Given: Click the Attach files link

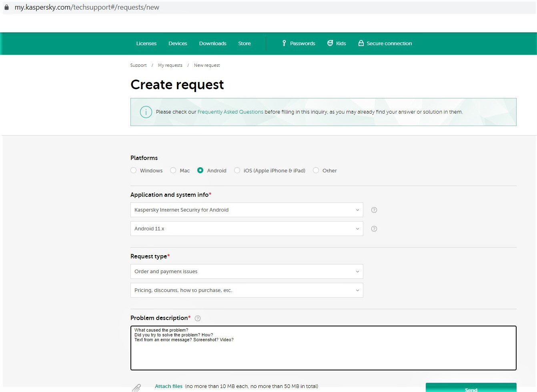Looking at the screenshot, I should (169, 386).
